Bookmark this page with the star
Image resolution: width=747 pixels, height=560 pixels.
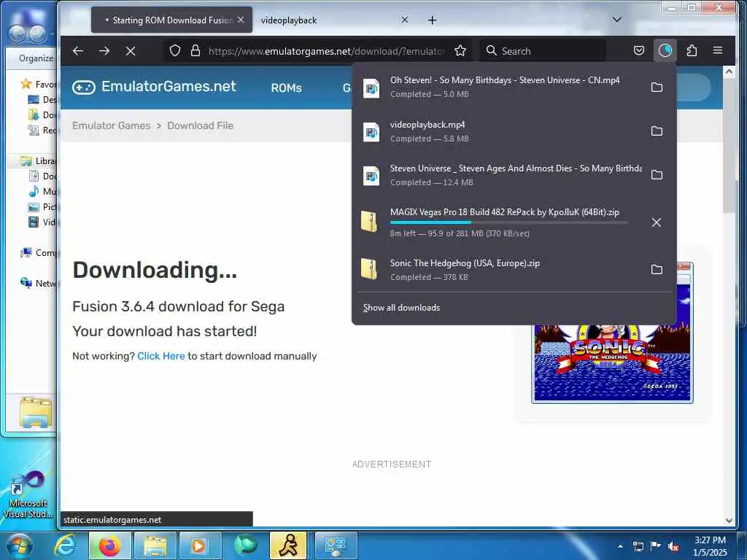460,50
